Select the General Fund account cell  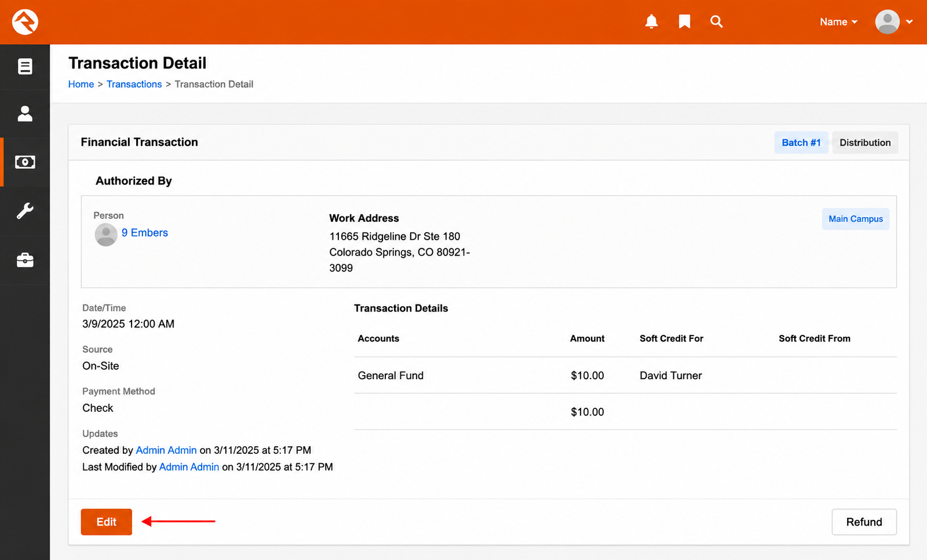[391, 376]
